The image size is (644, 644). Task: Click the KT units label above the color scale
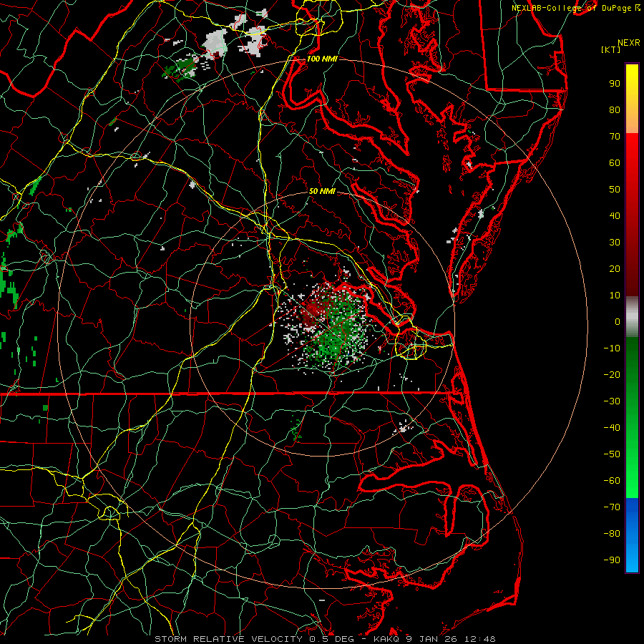point(611,49)
